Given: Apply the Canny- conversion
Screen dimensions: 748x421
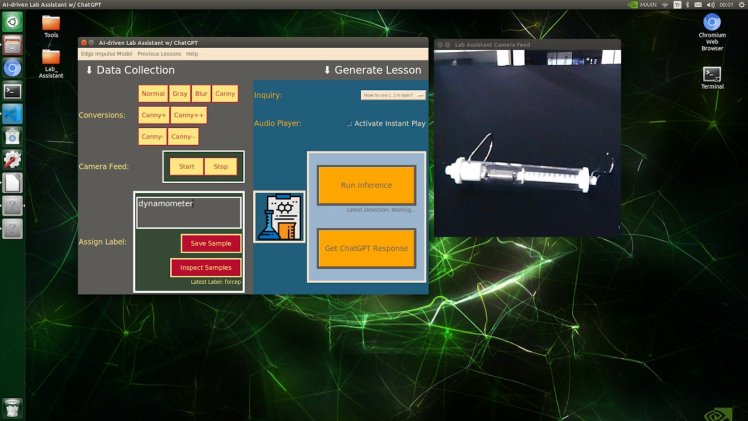Looking at the screenshot, I should pyautogui.click(x=153, y=136).
